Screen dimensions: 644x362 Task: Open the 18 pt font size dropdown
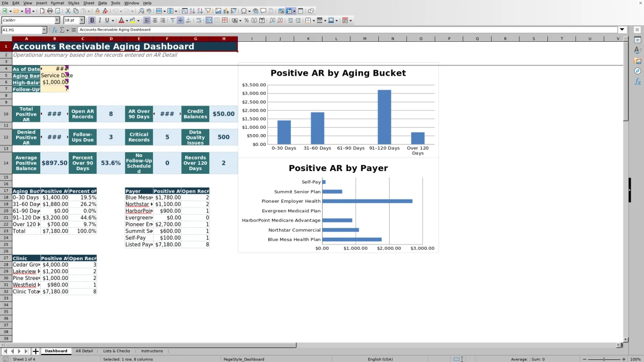click(82, 20)
